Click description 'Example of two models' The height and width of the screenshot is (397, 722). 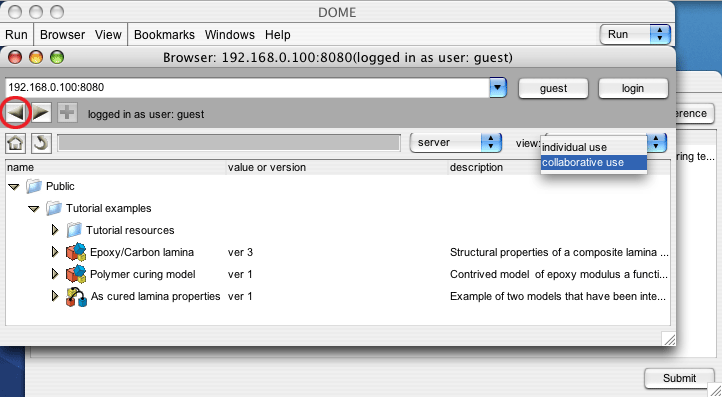pos(558,296)
